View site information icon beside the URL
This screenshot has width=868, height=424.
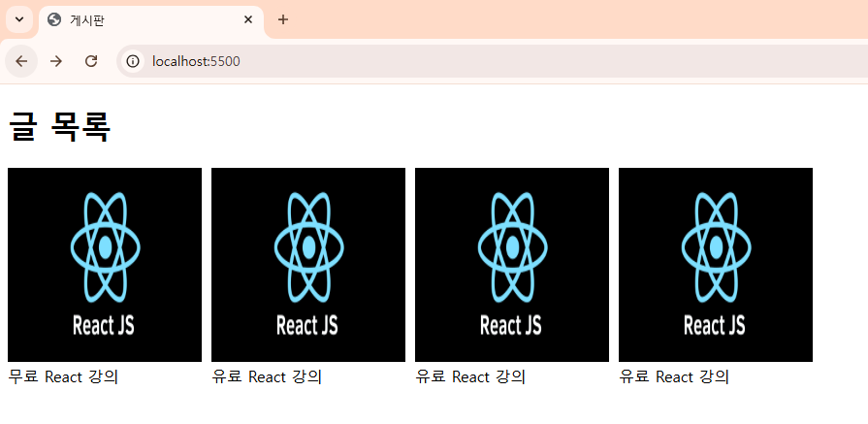(x=132, y=61)
